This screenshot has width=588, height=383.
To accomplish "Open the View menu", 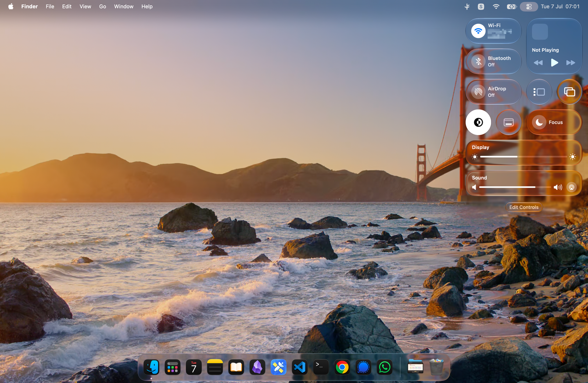I will (85, 6).
